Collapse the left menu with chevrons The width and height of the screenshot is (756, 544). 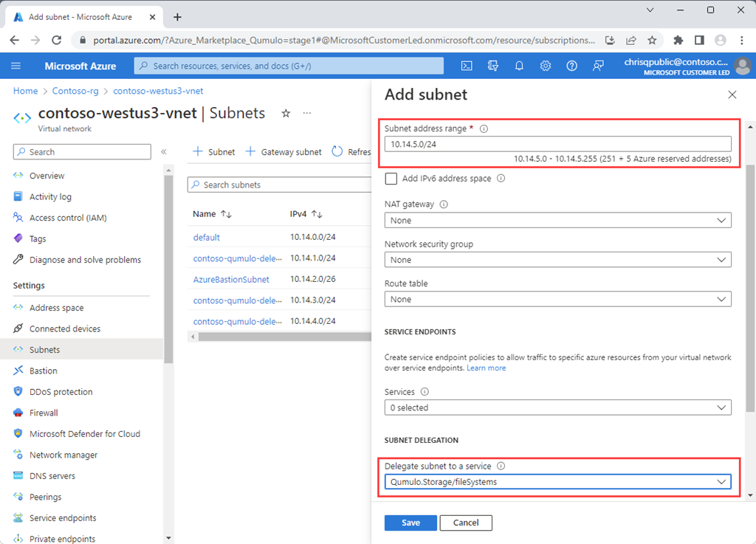point(164,152)
